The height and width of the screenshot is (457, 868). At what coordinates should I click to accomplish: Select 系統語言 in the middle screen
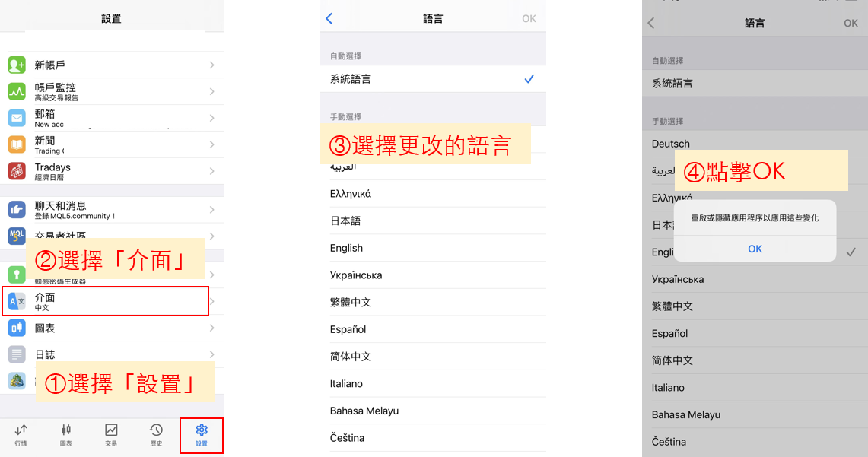click(x=433, y=79)
